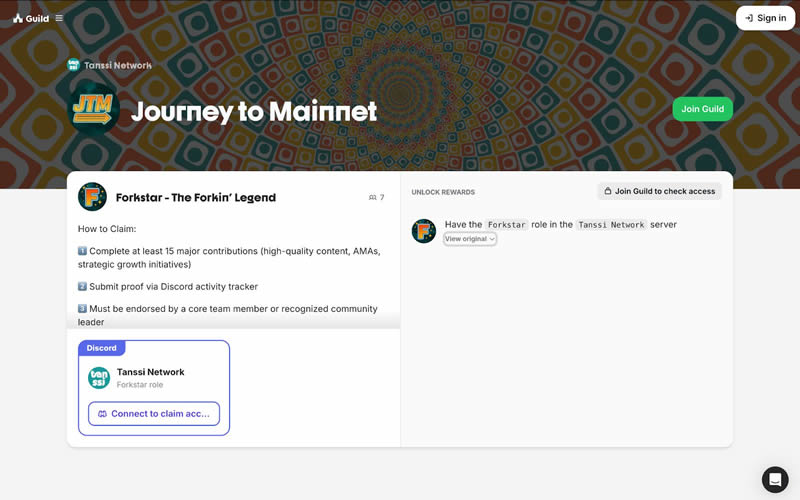Click Join Guild to check access
This screenshot has width=800, height=500.
tap(660, 191)
